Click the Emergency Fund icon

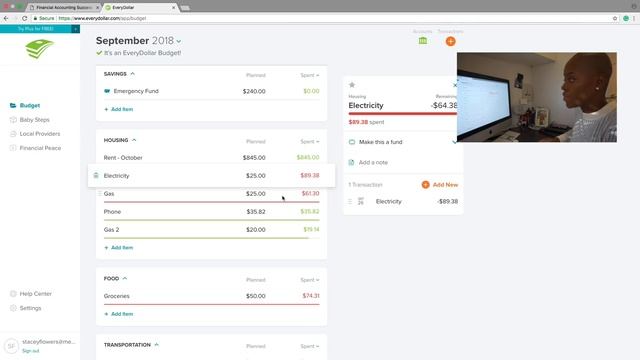click(x=107, y=91)
